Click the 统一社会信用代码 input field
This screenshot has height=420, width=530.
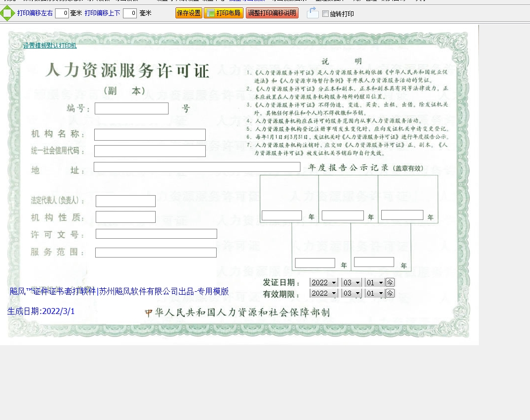[x=150, y=151]
